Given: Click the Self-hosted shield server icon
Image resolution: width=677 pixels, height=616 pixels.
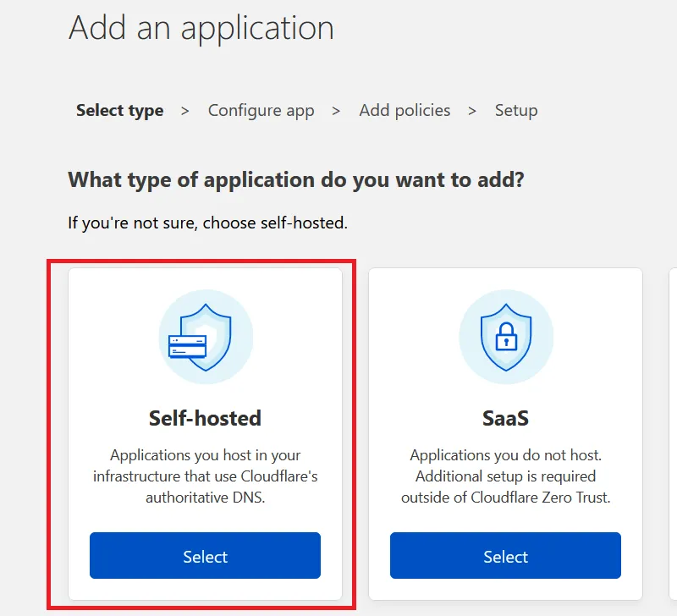Looking at the screenshot, I should 206,337.
